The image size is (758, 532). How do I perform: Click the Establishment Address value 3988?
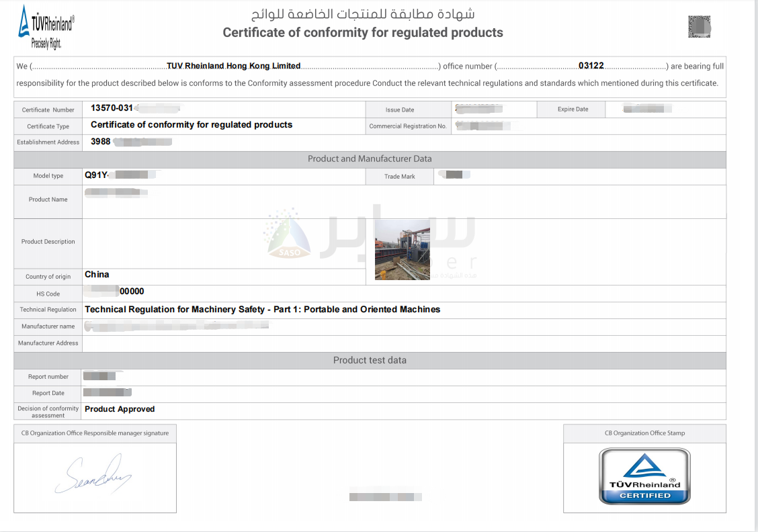(x=100, y=142)
